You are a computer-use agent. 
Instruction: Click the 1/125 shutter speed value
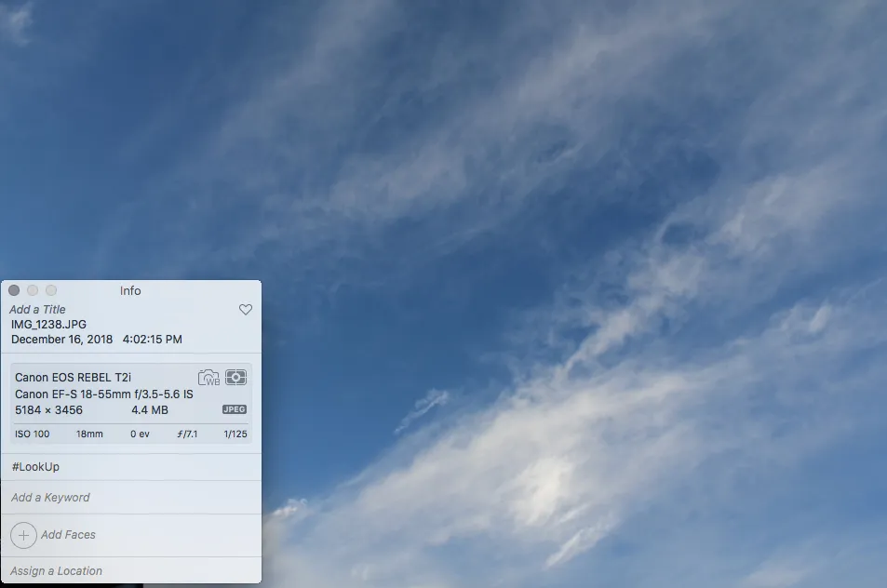235,434
